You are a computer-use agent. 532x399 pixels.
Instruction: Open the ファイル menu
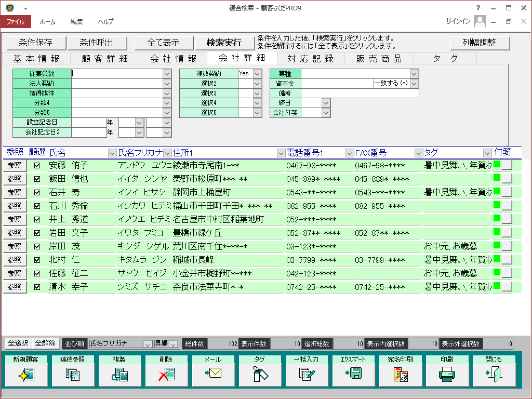point(16,21)
